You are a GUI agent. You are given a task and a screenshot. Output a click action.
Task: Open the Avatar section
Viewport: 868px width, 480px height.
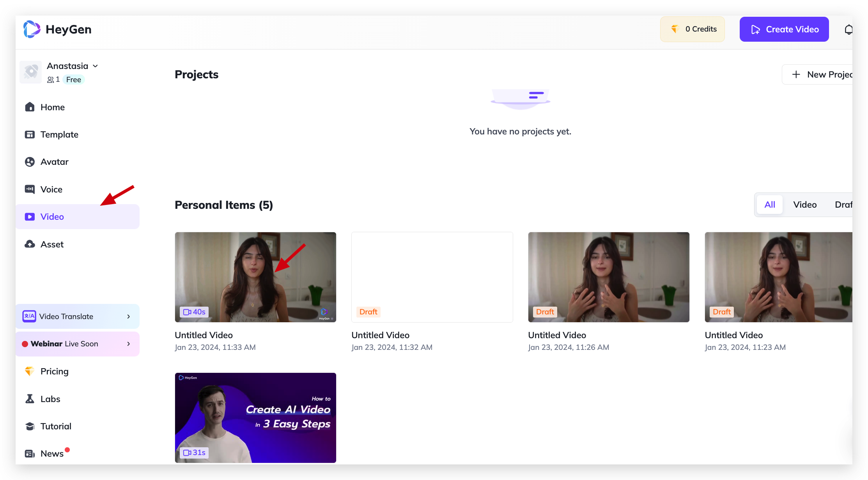point(54,162)
